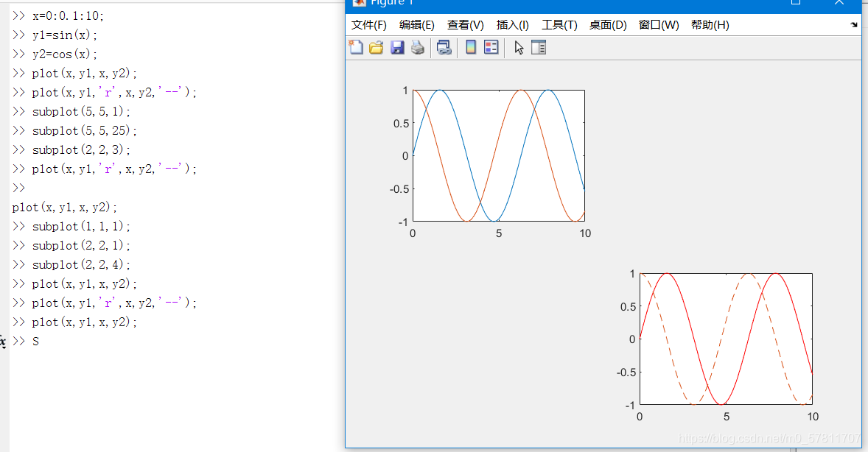The width and height of the screenshot is (868, 452).
Task: Click the subplot(1,1,1); command line
Action: pos(71,226)
